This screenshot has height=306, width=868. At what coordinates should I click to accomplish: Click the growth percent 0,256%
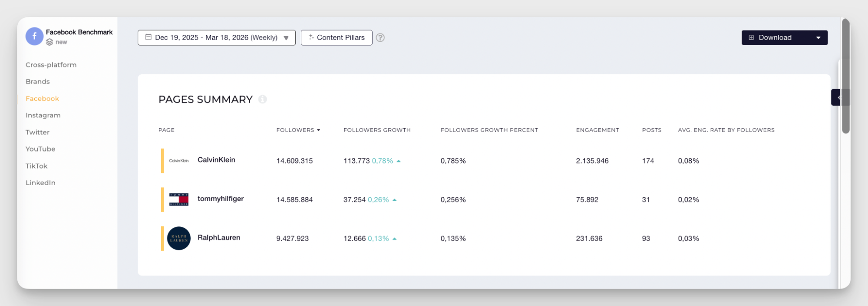coord(453,200)
